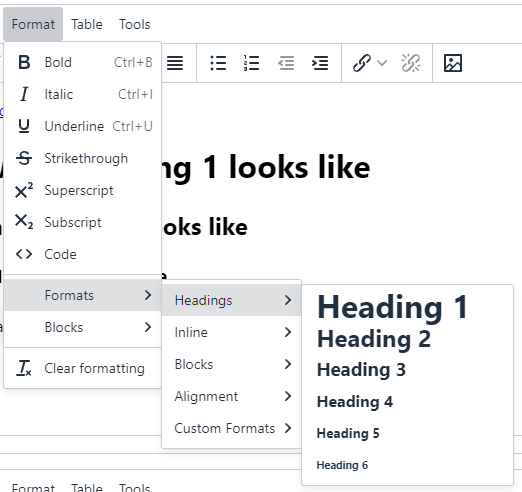
Task: Insert a bullet list from toolbar
Action: pyautogui.click(x=218, y=63)
